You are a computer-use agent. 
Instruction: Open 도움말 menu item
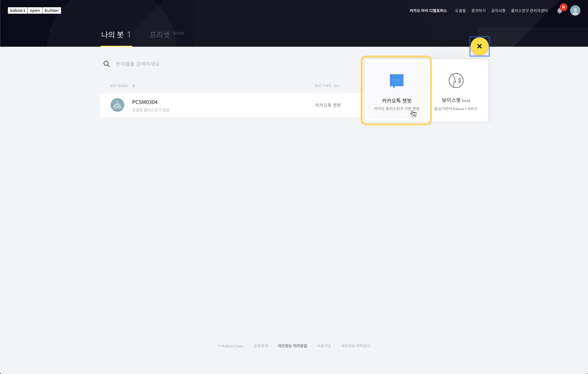[x=460, y=11]
